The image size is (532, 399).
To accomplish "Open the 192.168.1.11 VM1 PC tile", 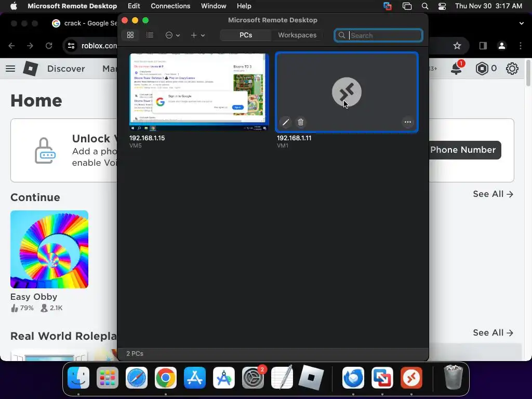I will pyautogui.click(x=347, y=91).
